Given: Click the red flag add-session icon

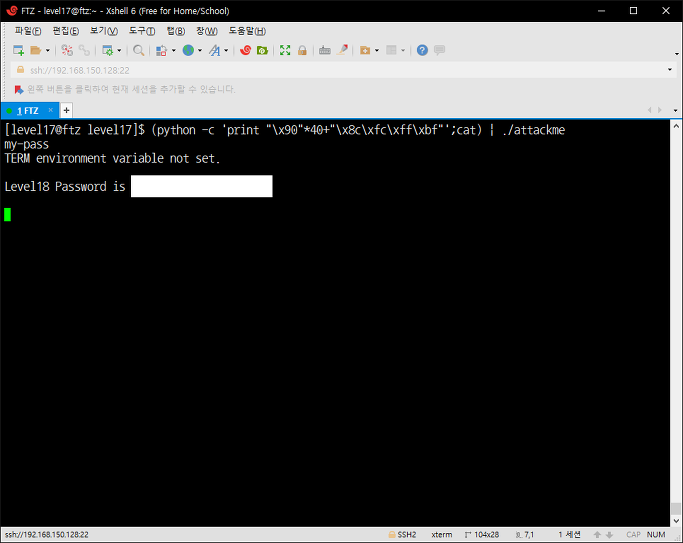Looking at the screenshot, I should pyautogui.click(x=19, y=90).
